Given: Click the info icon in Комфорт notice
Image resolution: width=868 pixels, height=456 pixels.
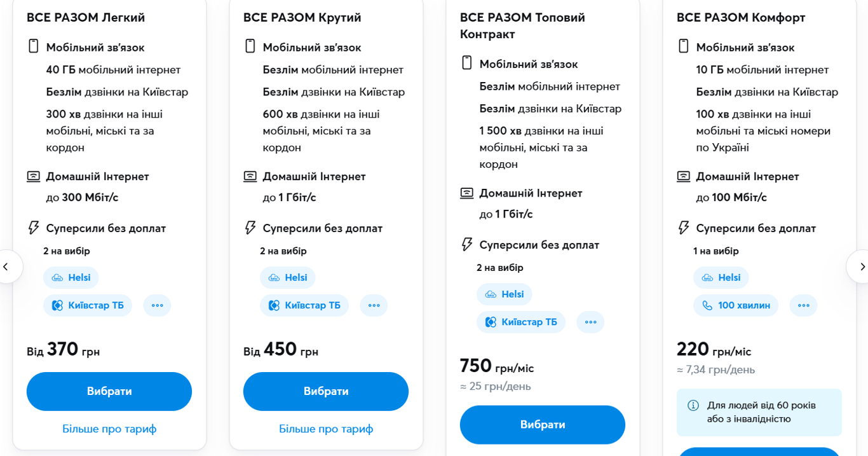Looking at the screenshot, I should coord(693,406).
